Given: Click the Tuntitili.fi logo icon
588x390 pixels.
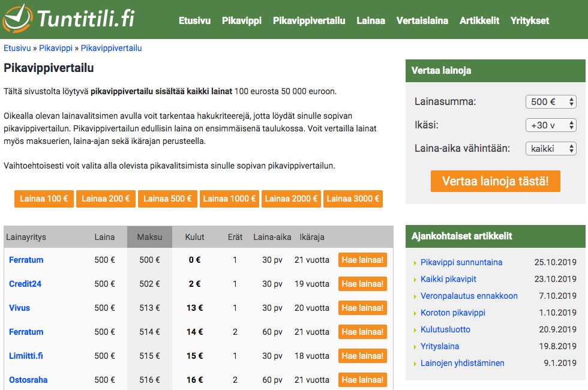Looking at the screenshot, I should pos(17,18).
